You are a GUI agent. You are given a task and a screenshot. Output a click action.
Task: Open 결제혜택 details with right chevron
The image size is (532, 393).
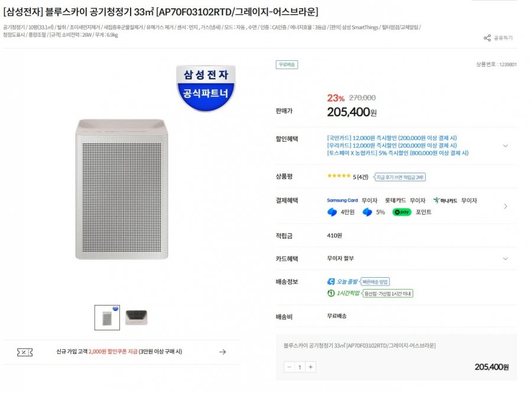click(505, 206)
